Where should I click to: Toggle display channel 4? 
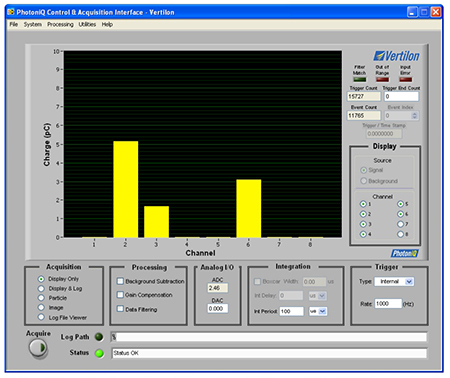pos(363,234)
